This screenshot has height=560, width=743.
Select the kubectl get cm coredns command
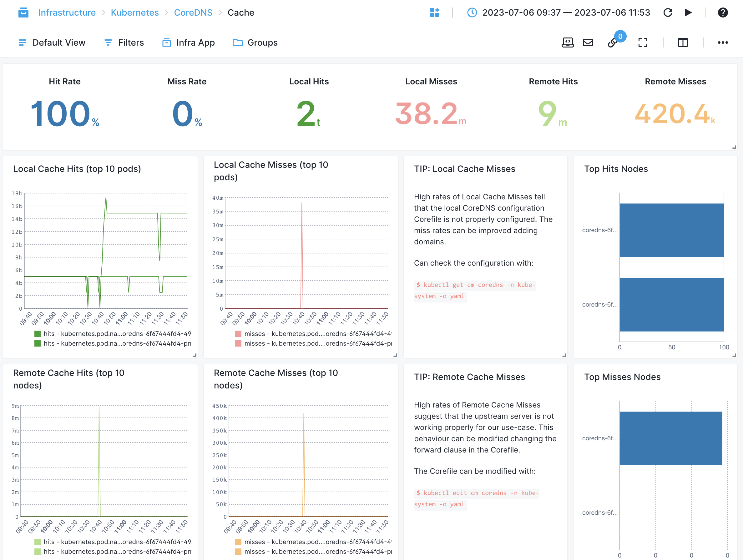(475, 290)
